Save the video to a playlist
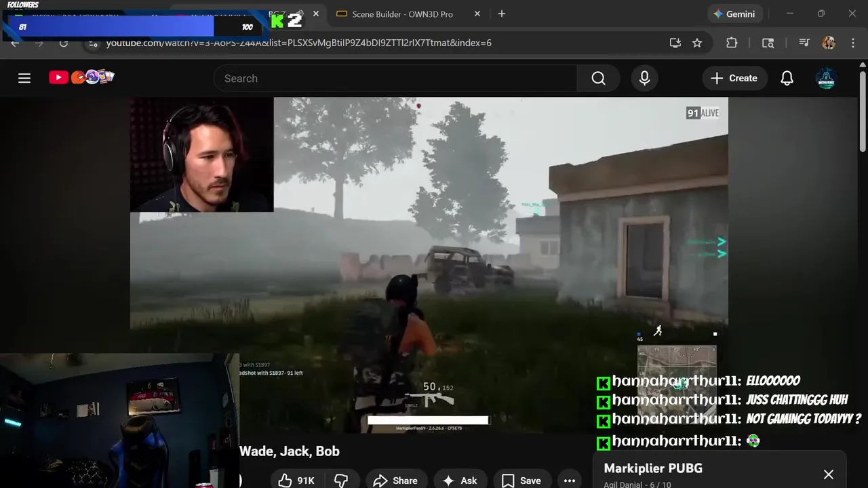The height and width of the screenshot is (488, 868). [521, 480]
